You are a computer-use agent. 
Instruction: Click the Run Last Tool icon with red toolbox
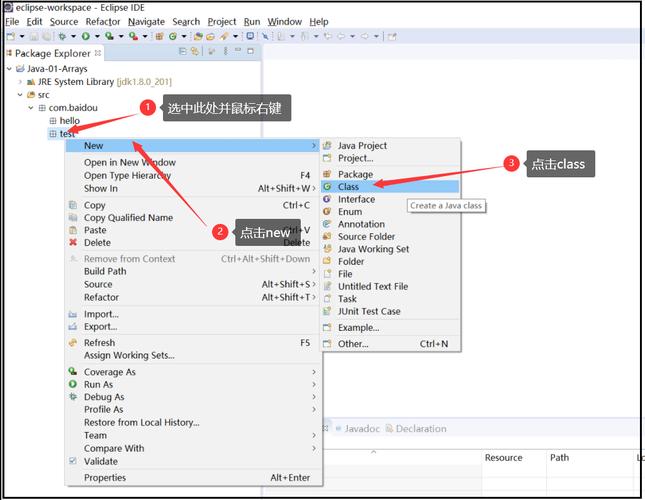pyautogui.click(x=133, y=37)
